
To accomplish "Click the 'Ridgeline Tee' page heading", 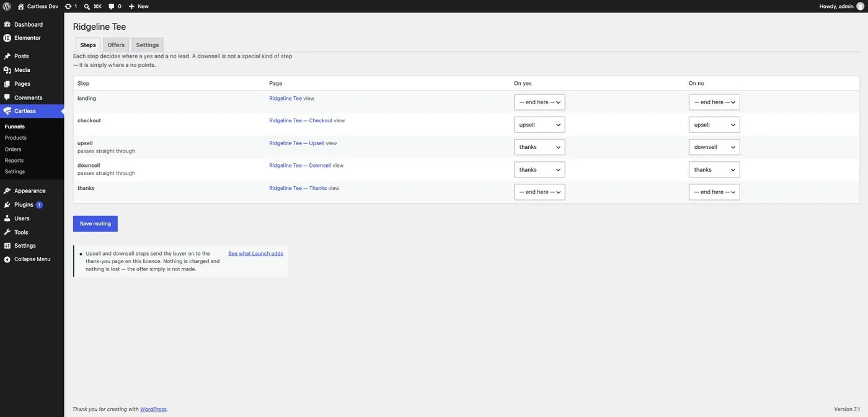I will (99, 27).
